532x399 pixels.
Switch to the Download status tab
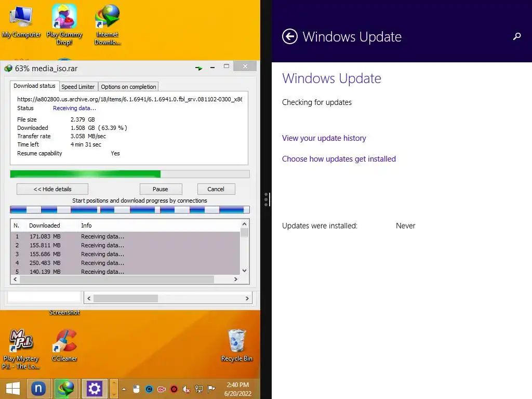(x=34, y=86)
